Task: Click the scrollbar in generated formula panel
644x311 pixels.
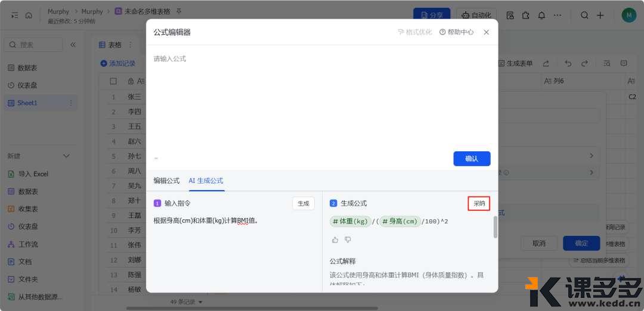Action: coord(496,227)
